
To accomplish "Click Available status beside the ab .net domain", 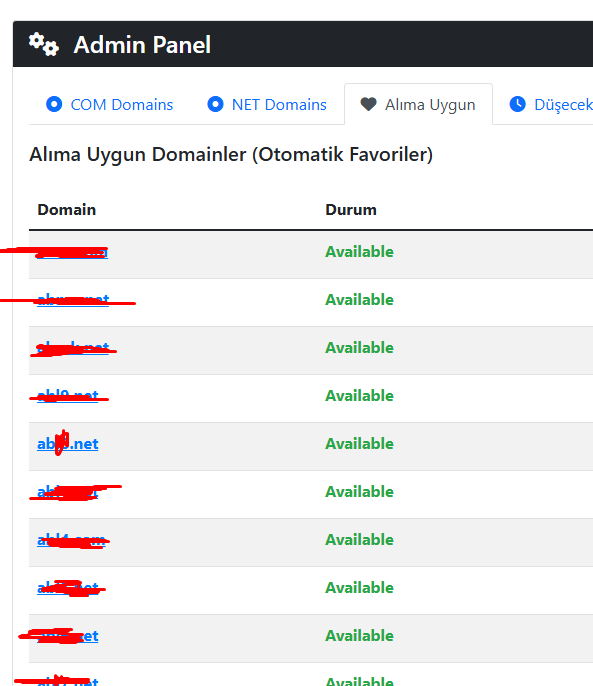I will pyautogui.click(x=359, y=444).
